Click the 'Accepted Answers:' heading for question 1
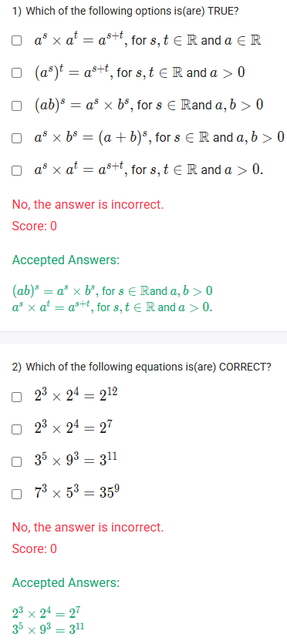The image size is (287, 644). point(66,260)
